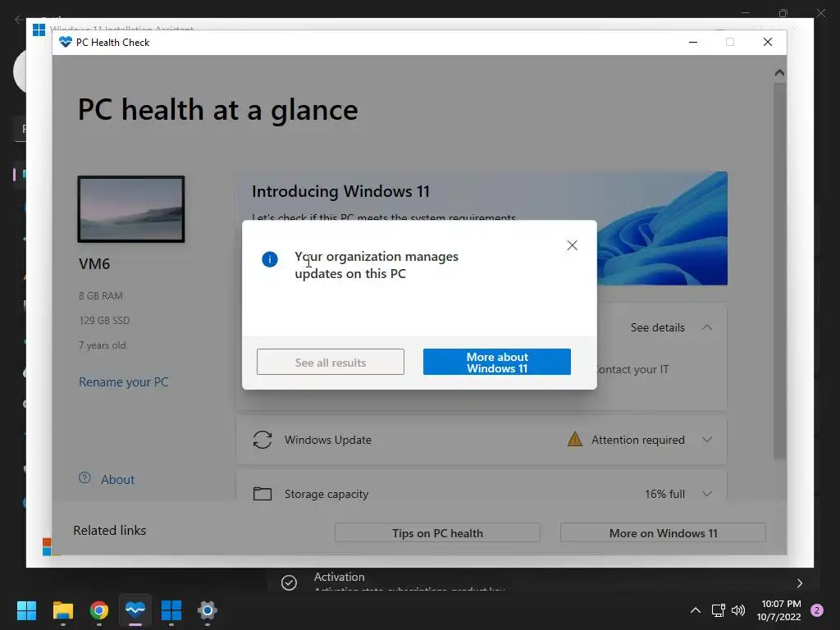
Task: Click the Windows Update sync icon
Action: [262, 440]
